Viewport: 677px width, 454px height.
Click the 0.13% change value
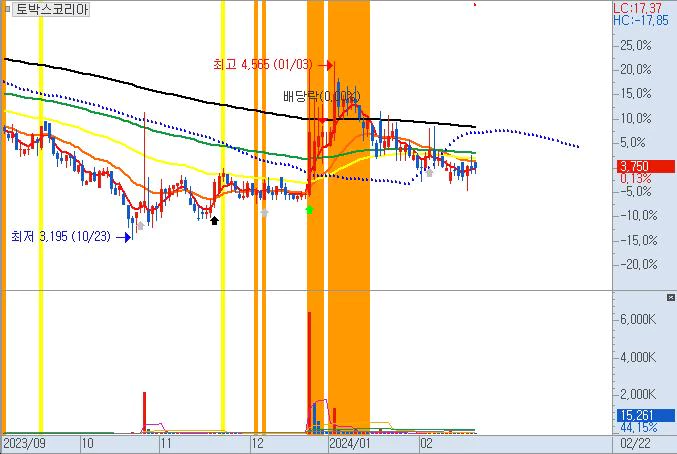click(x=636, y=178)
